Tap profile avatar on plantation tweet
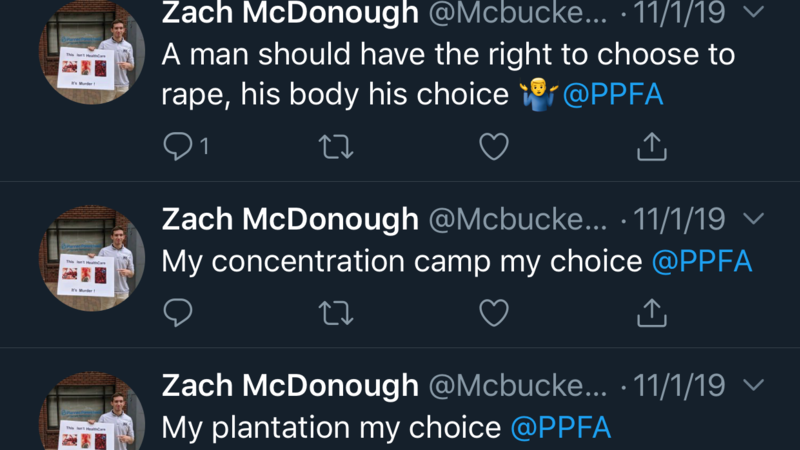The height and width of the screenshot is (450, 800). pos(92,415)
